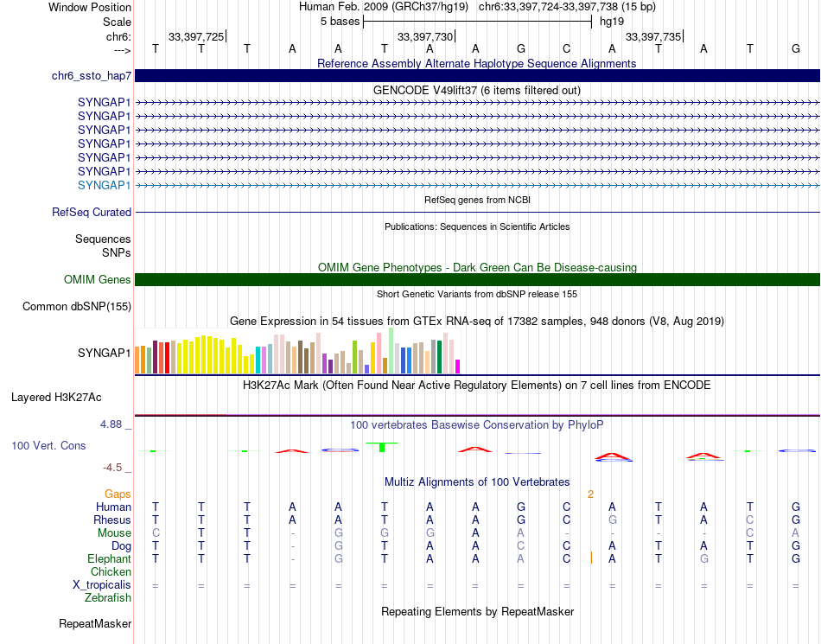Click the orange 'Gaps' label
Viewport: 821px width, 644px height.
click(118, 494)
